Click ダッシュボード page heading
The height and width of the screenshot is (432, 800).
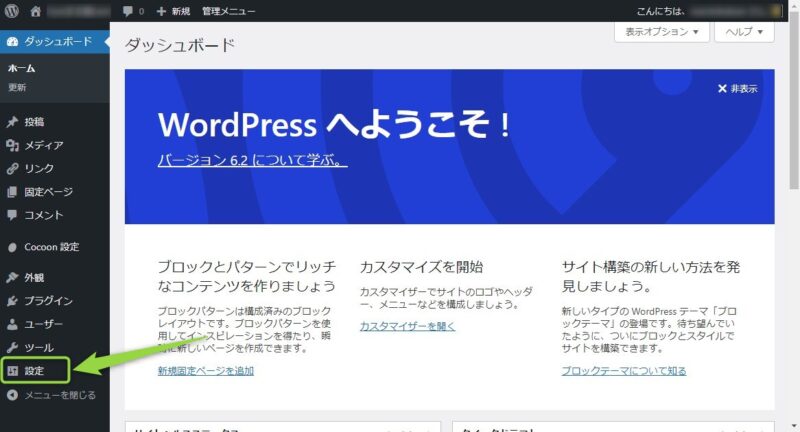point(180,45)
